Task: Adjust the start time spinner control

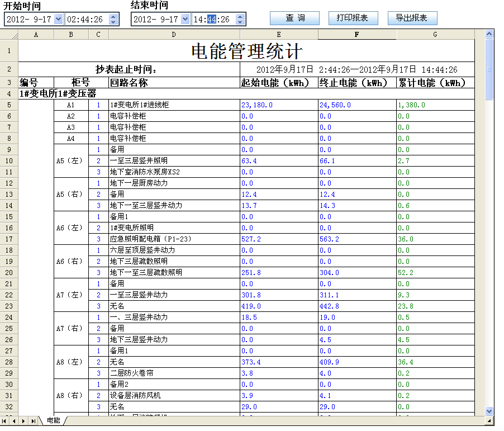Action: (113, 19)
